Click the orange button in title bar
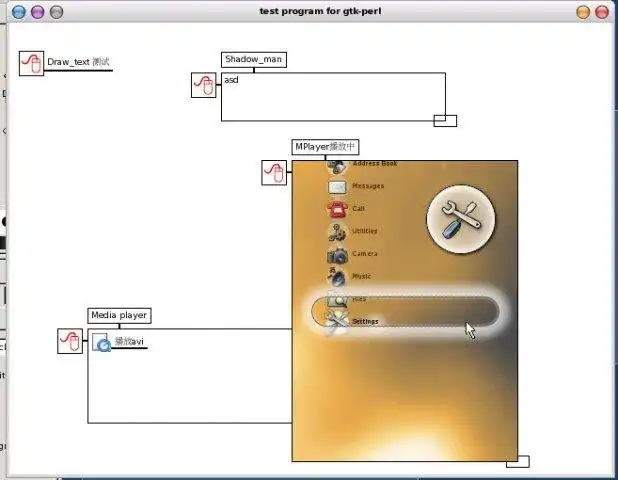 coord(583,12)
